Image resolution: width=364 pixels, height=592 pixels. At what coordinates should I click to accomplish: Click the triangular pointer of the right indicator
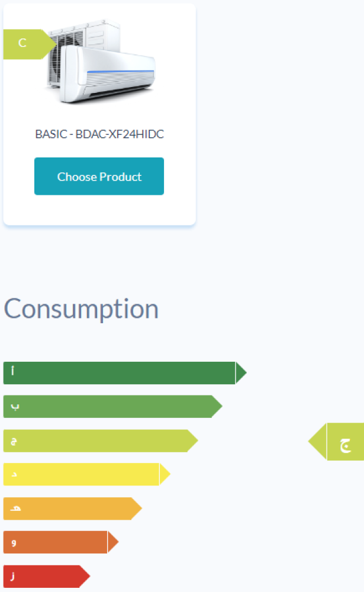click(x=318, y=442)
